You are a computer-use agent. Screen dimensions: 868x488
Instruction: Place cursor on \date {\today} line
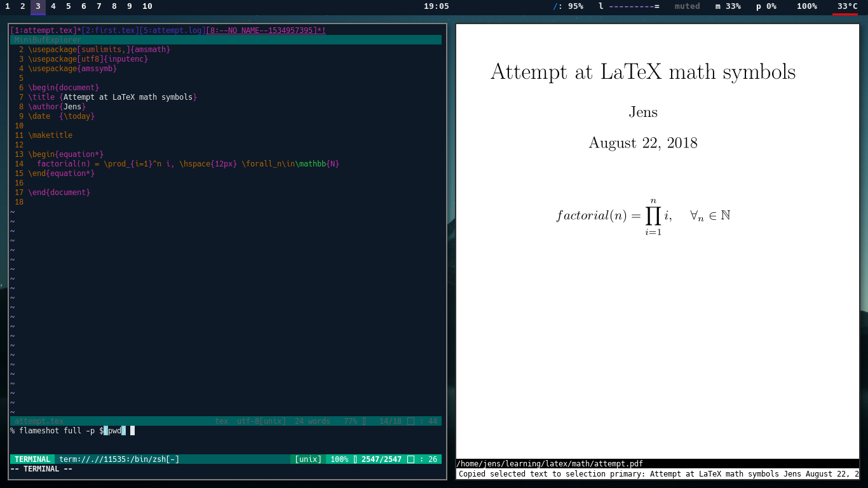61,116
